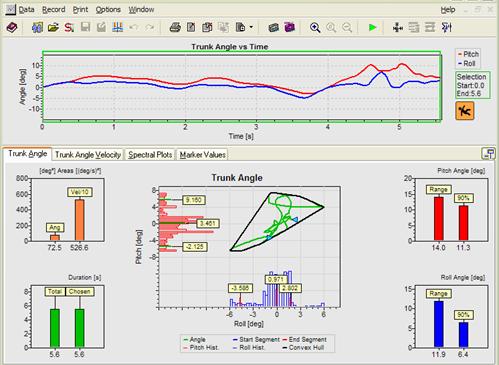Click the 3.461 pitch value label
This screenshot has height=365, width=499.
pos(208,223)
